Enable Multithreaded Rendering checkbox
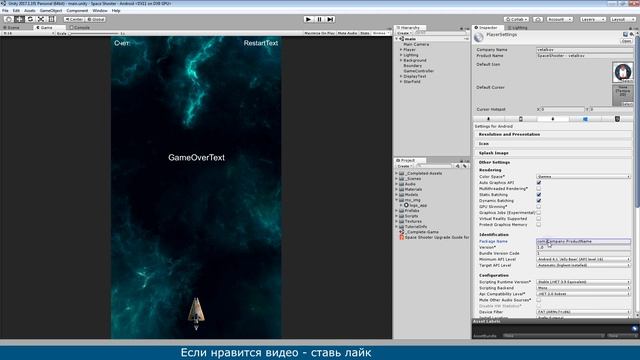Image resolution: width=640 pixels, height=360 pixels. (539, 189)
